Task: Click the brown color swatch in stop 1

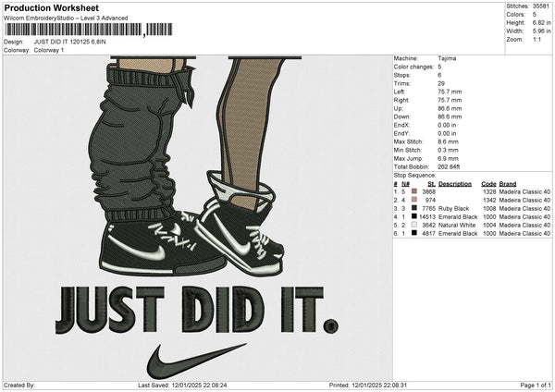Action: pos(414,191)
